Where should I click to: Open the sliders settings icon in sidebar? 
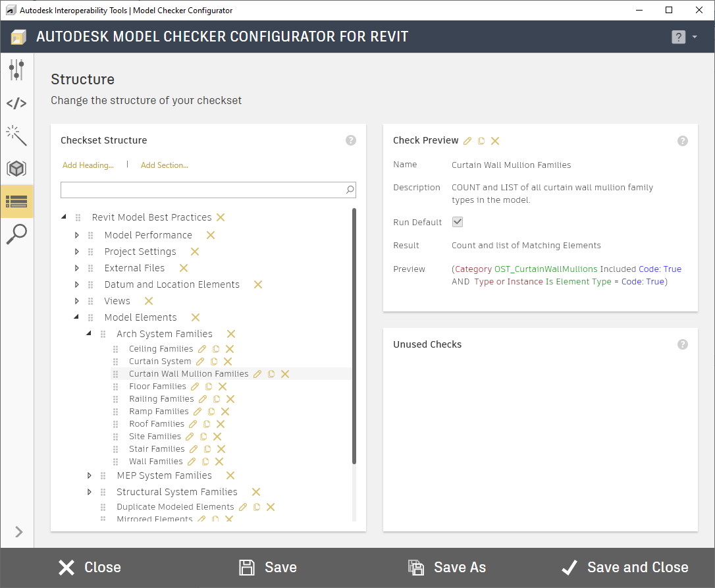coord(16,70)
